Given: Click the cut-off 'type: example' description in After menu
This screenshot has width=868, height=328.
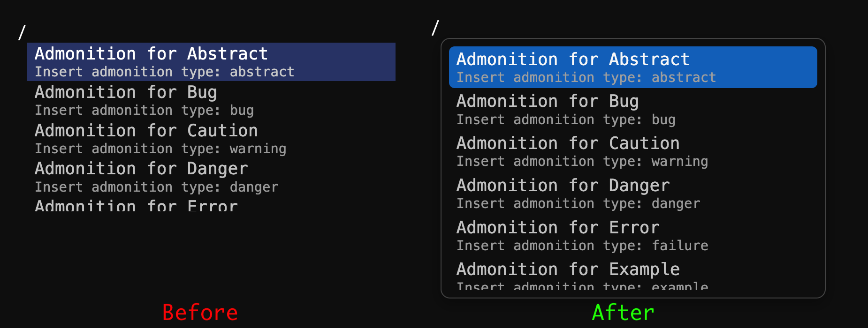Looking at the screenshot, I should click(x=655, y=286).
